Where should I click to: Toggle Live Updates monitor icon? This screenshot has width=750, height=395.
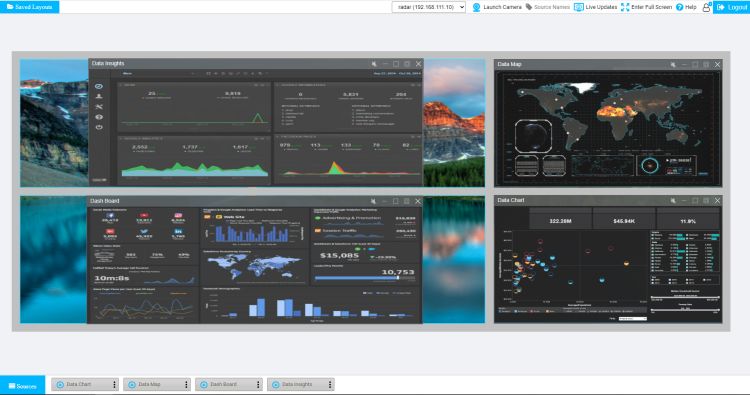578,7
